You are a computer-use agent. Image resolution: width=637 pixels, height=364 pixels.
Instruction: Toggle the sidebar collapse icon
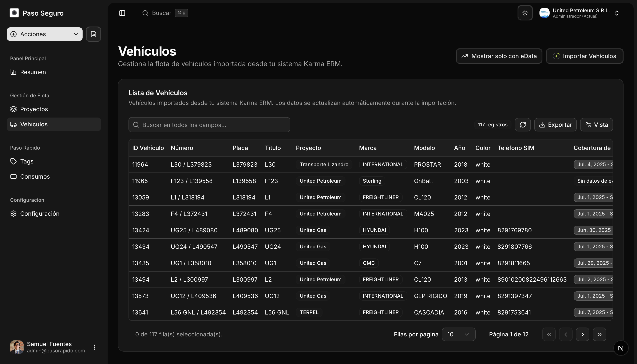tap(122, 13)
